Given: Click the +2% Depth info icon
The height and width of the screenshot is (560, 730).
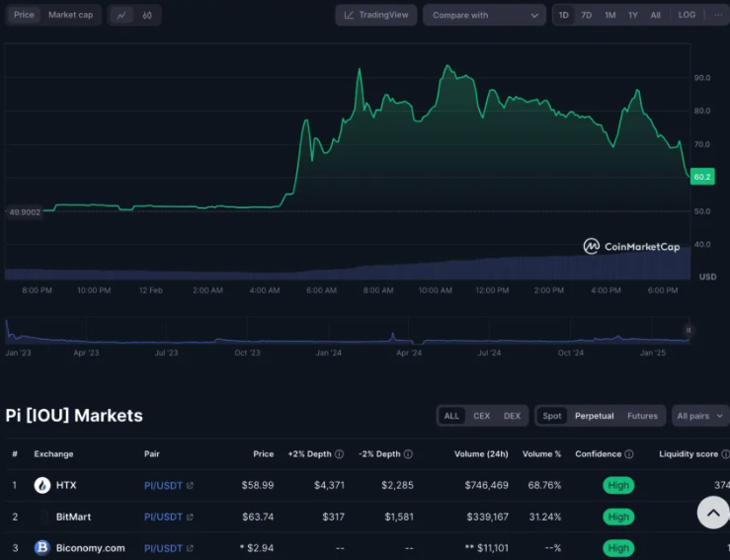Looking at the screenshot, I should point(340,454).
